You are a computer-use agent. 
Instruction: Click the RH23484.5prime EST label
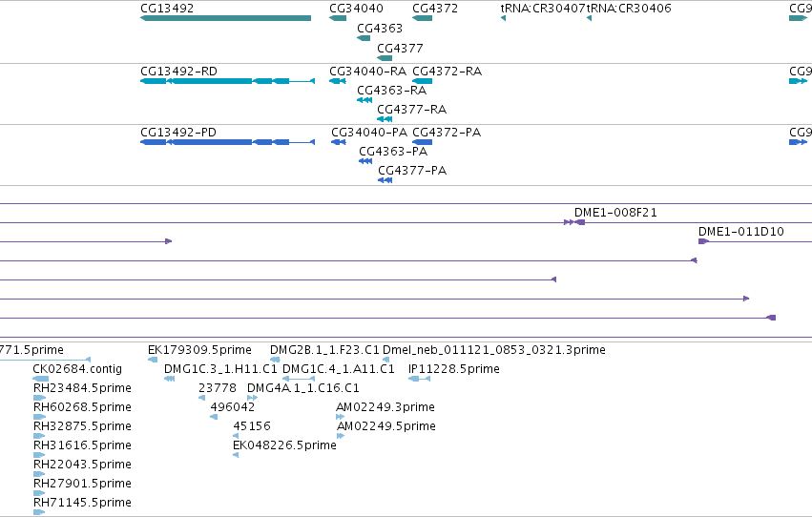[82, 388]
